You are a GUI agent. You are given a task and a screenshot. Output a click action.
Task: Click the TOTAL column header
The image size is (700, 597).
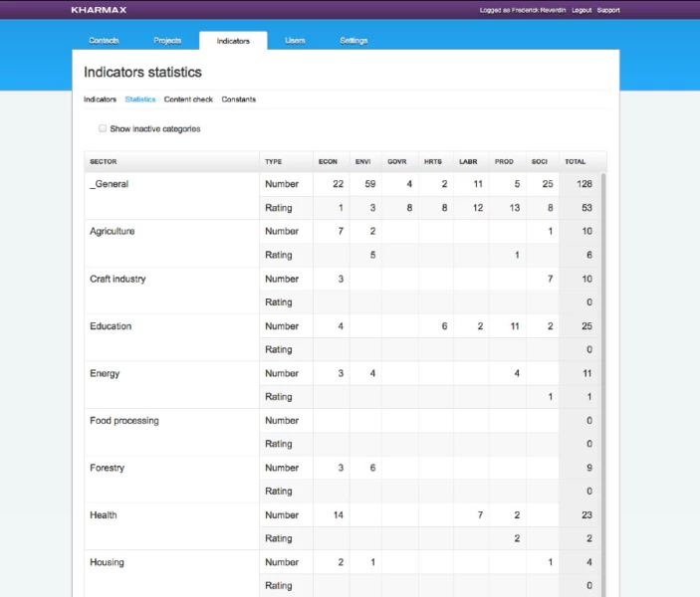(576, 161)
